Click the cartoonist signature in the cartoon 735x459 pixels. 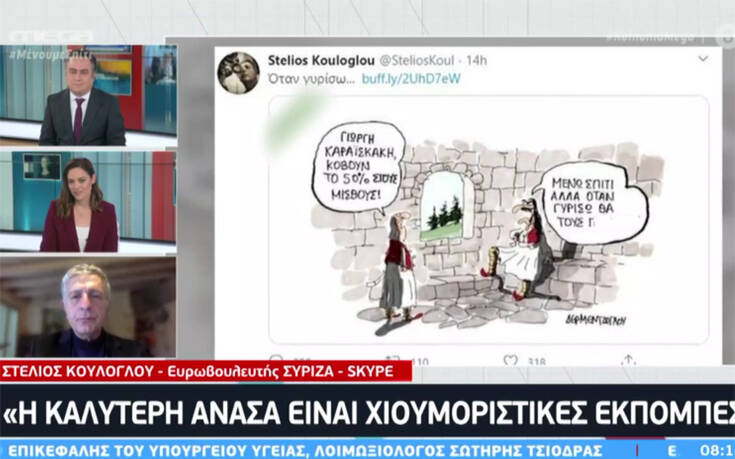click(595, 320)
